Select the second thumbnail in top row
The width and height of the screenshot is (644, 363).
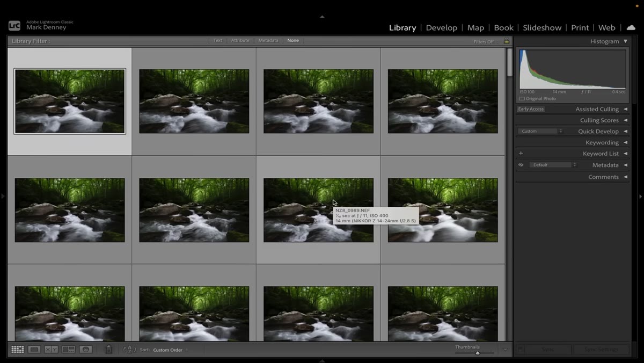click(194, 101)
